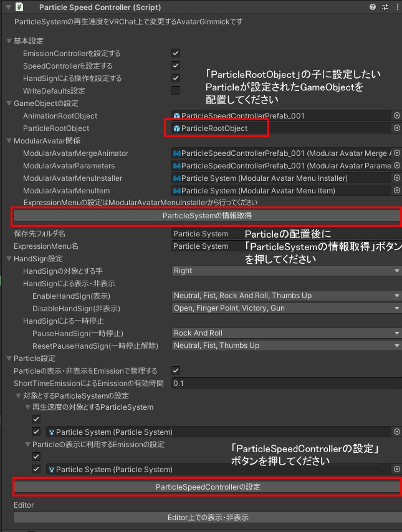Click Modular Avatar icon in Menu Installer field

coord(176,178)
